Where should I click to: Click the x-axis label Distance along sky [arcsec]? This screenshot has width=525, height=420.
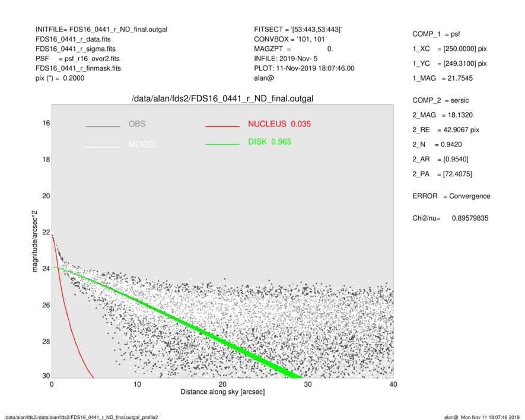pos(222,392)
